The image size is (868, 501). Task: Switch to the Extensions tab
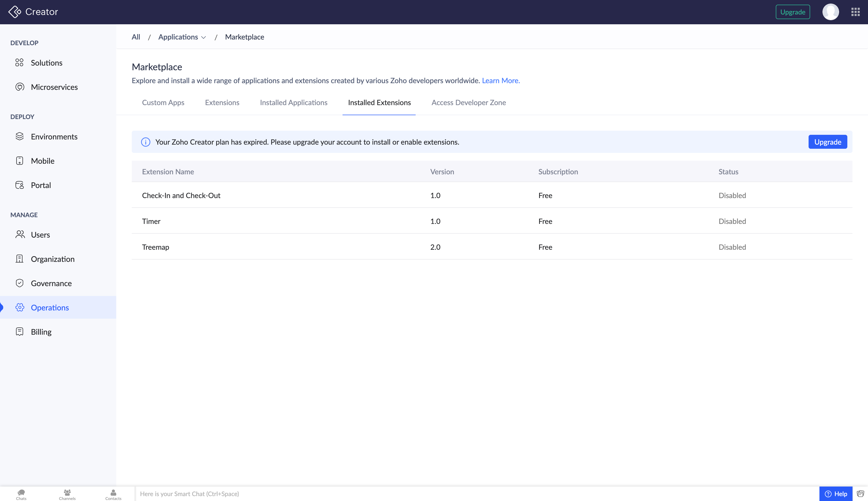click(x=222, y=103)
